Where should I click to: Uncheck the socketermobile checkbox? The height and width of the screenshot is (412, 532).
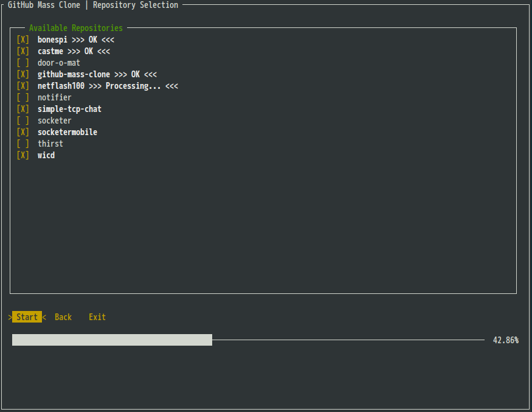pos(23,132)
